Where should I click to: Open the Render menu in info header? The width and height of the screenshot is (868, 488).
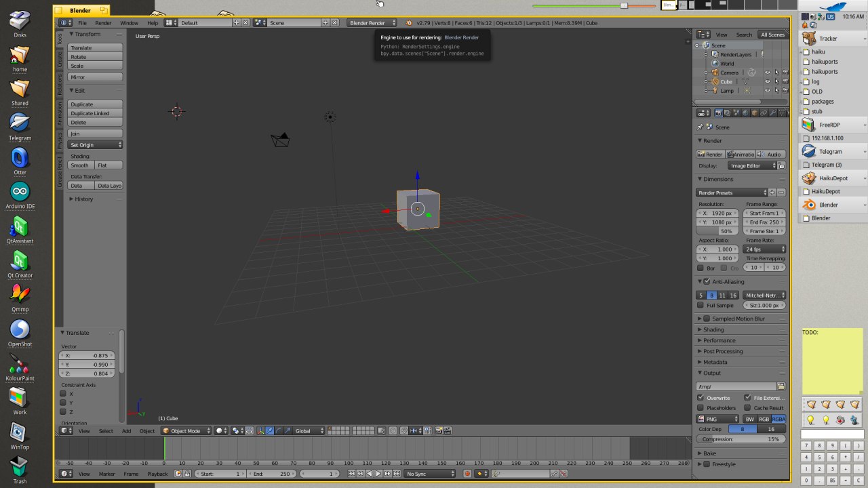coord(103,23)
